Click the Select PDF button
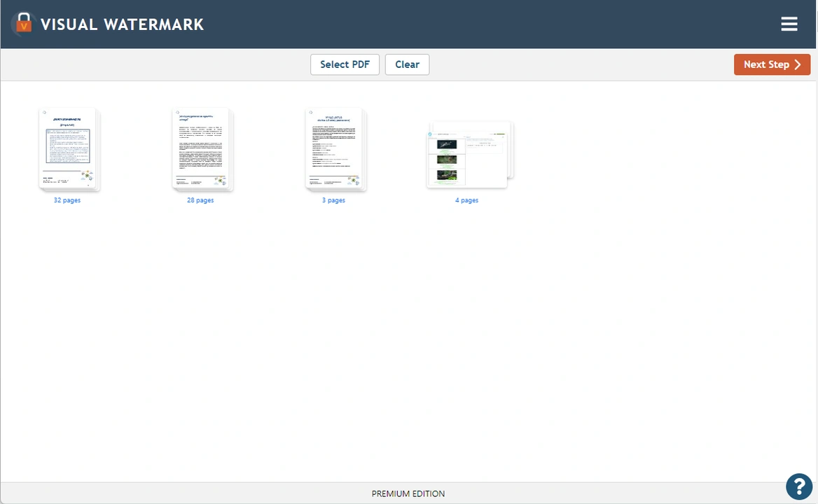Image resolution: width=818 pixels, height=504 pixels. coord(345,64)
